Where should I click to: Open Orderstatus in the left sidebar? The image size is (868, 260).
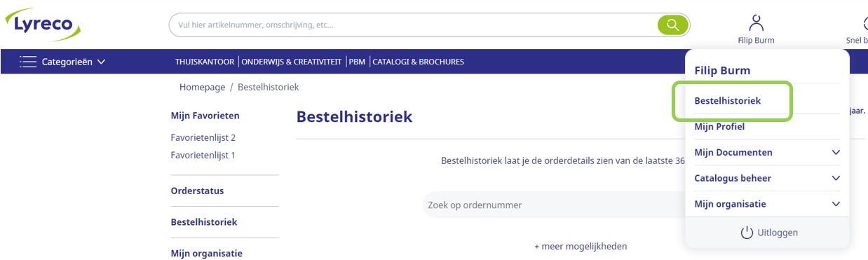[x=197, y=191]
